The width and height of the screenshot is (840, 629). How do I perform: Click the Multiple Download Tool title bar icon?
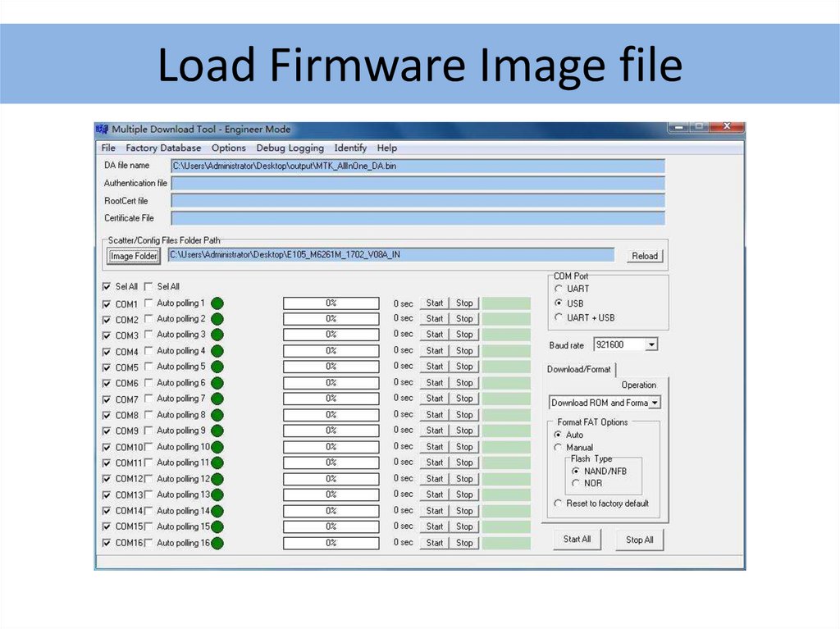pyautogui.click(x=102, y=129)
